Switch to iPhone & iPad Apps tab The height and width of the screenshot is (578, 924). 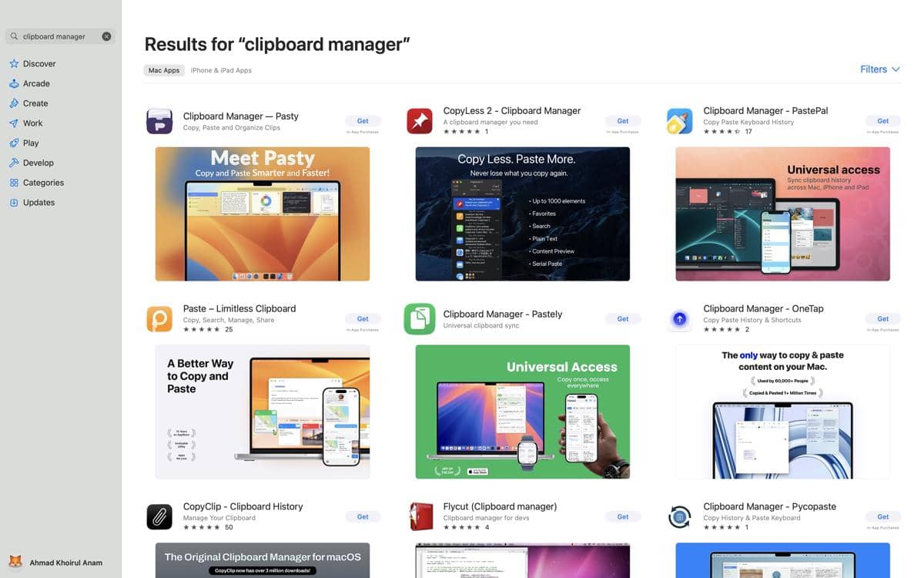(221, 70)
